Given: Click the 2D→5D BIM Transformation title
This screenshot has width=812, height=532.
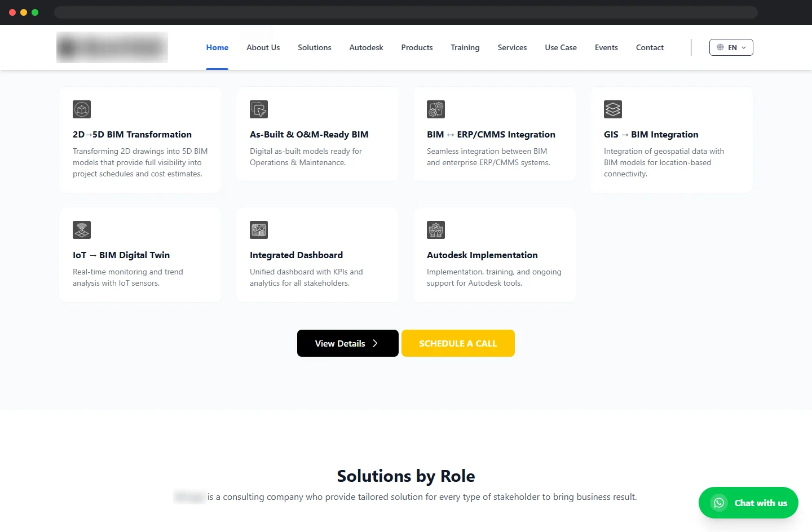Looking at the screenshot, I should coord(132,134).
